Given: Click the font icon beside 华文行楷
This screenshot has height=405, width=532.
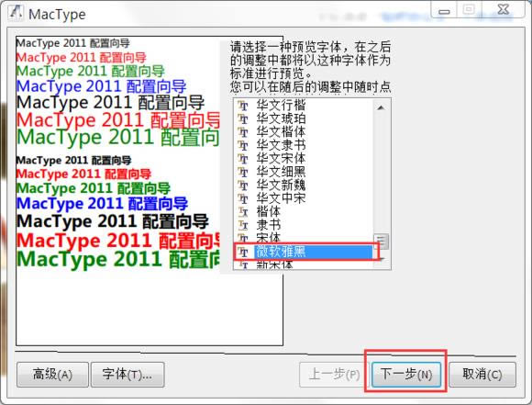Looking at the screenshot, I should (x=243, y=106).
